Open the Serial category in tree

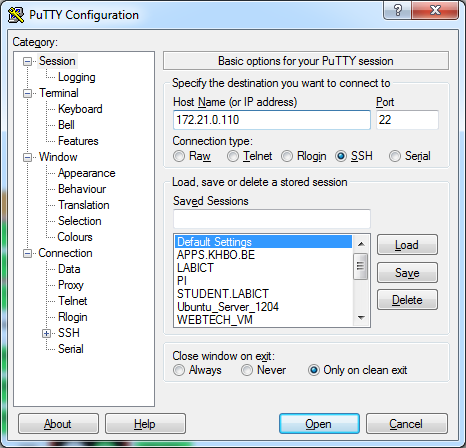pos(71,349)
